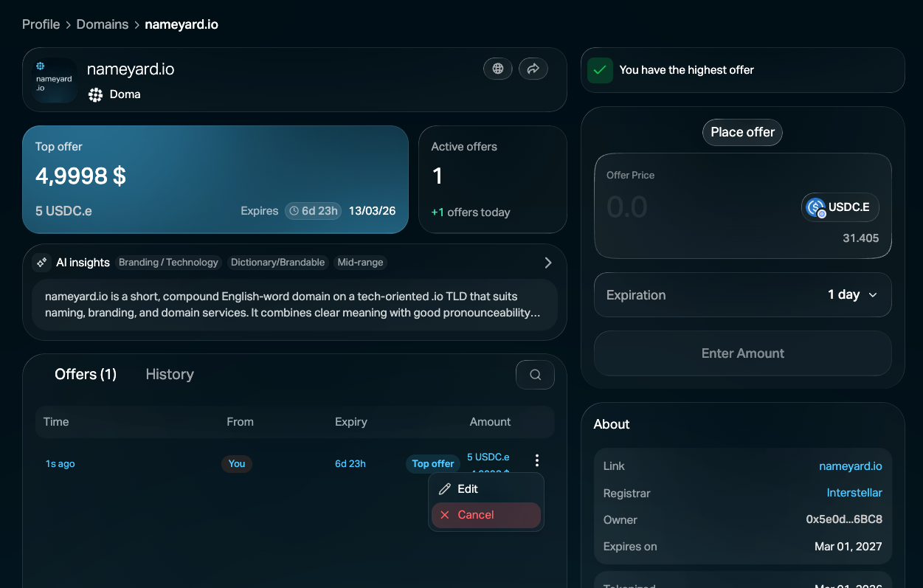Expand AI insights with the chevron
The width and height of the screenshot is (923, 588).
pos(547,263)
